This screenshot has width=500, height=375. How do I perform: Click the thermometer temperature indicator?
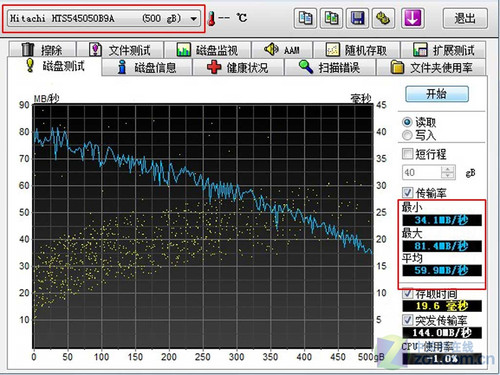210,19
